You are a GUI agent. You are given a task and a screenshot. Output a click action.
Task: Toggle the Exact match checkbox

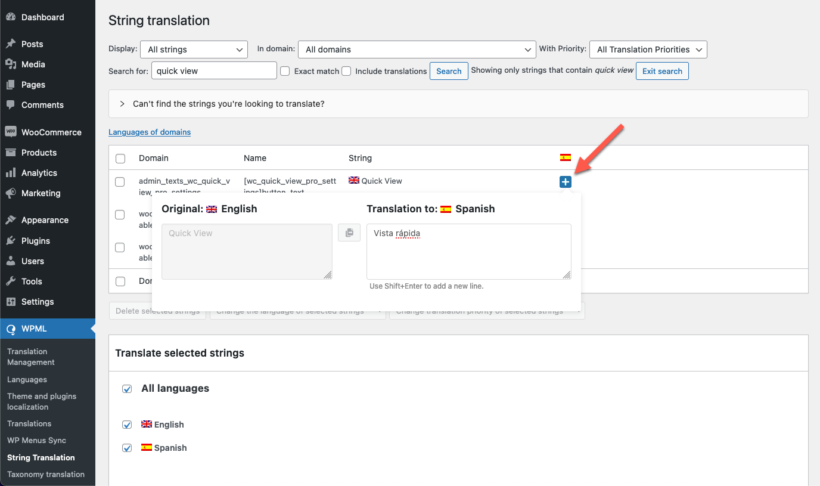pyautogui.click(x=285, y=71)
